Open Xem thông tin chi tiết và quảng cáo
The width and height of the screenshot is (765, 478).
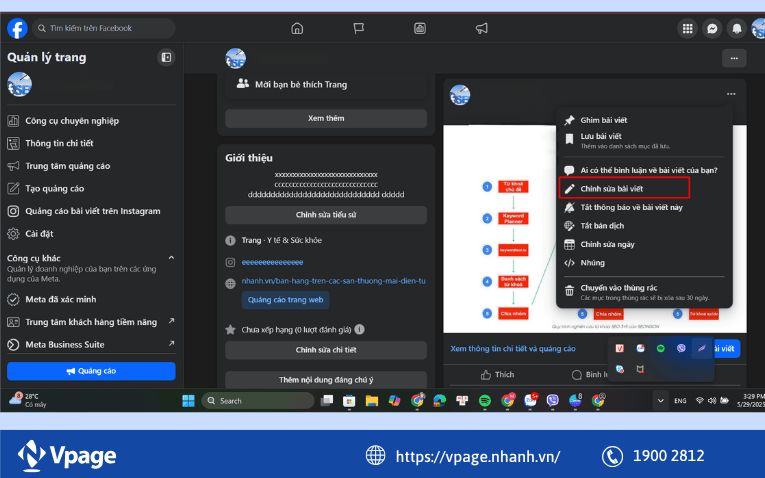513,349
